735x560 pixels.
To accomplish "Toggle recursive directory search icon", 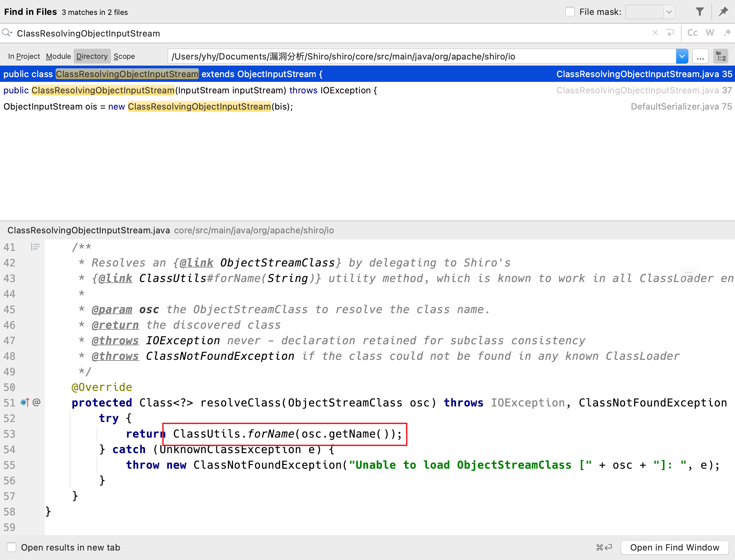I will tap(720, 56).
